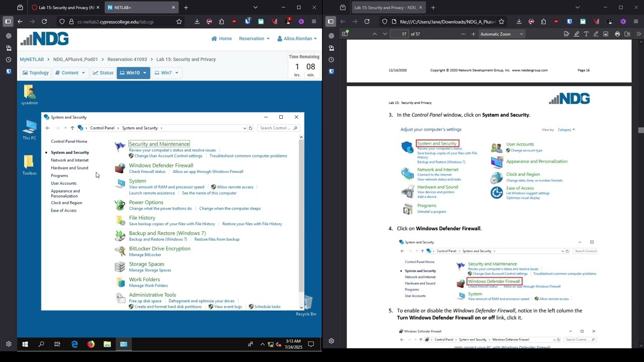Click the BitLocker Drive Encryption key icon

(x=120, y=251)
